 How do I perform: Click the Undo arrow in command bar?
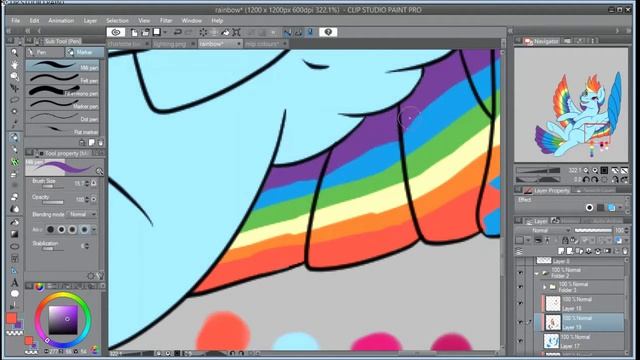(178, 32)
